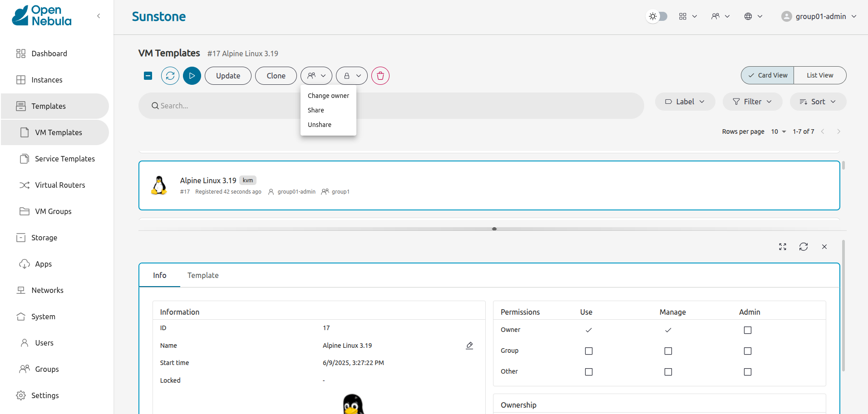Open the group01-admin user menu
Viewport: 868px width, 414px height.
tap(819, 16)
